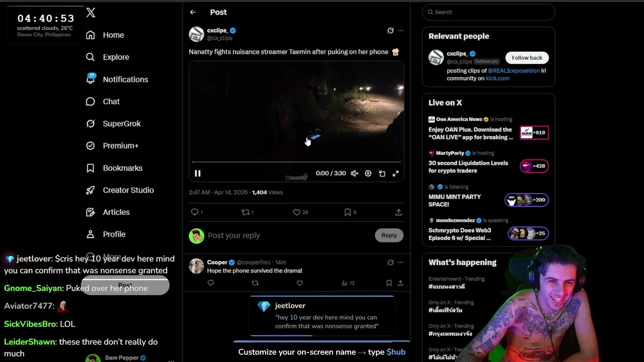Viewport: 644px width, 362px height.
Task: Pause the video
Action: click(198, 173)
